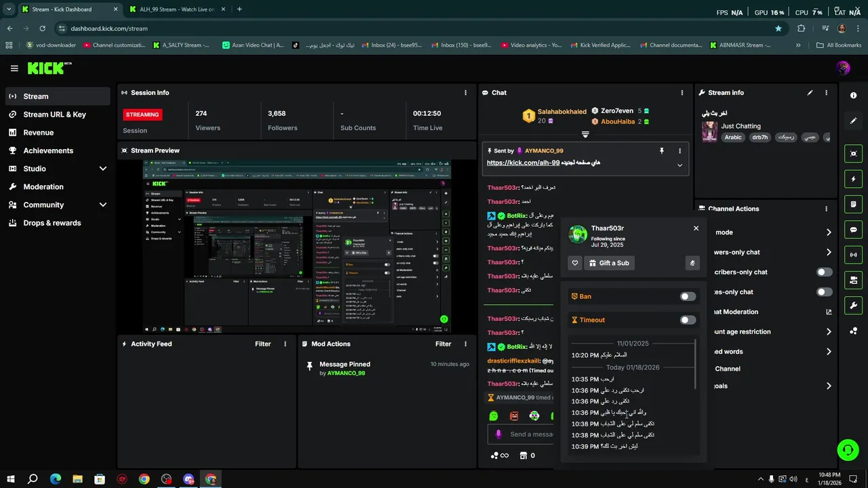Click moderator sword icon on user card
The height and width of the screenshot is (488, 868).
[x=692, y=263]
